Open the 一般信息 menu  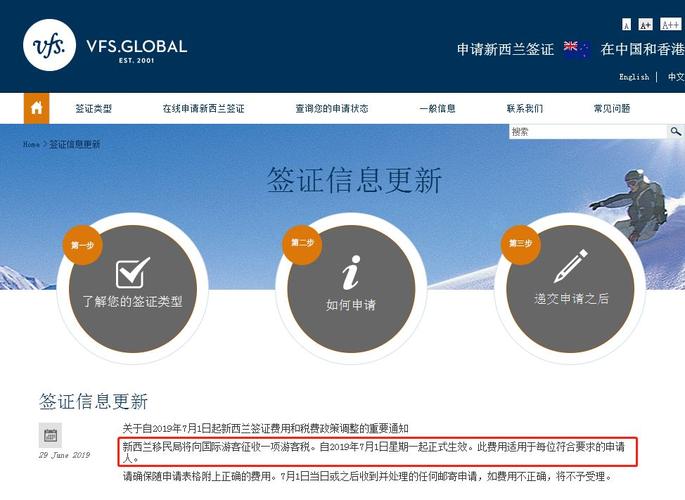437,108
